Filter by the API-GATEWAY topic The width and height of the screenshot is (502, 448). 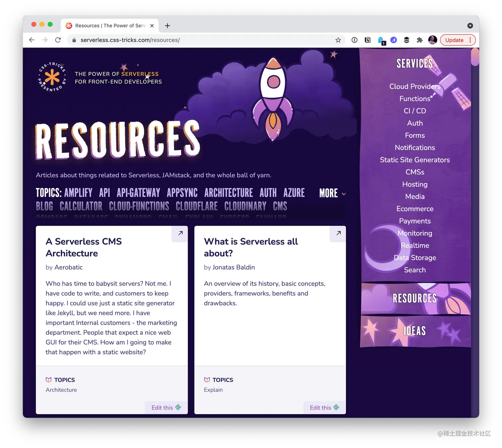[x=138, y=193]
